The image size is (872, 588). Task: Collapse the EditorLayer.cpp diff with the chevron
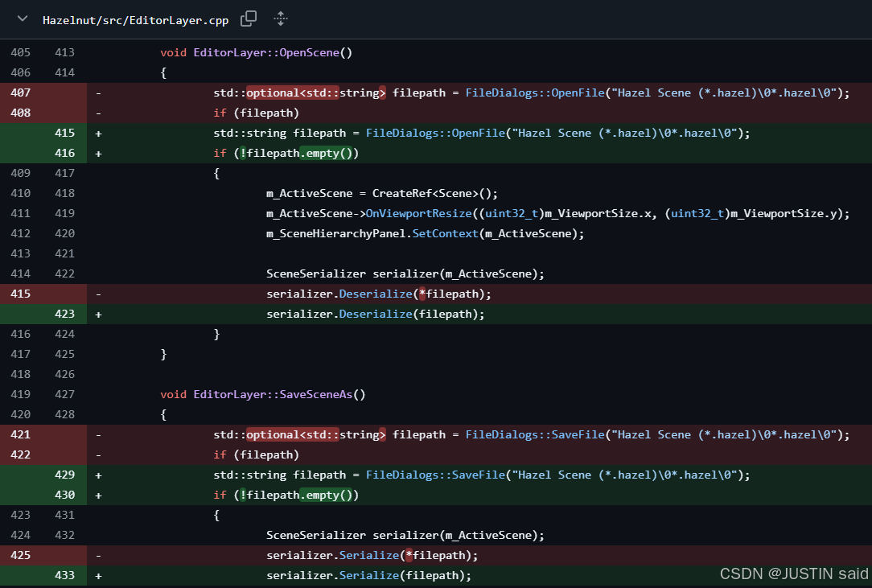click(22, 18)
